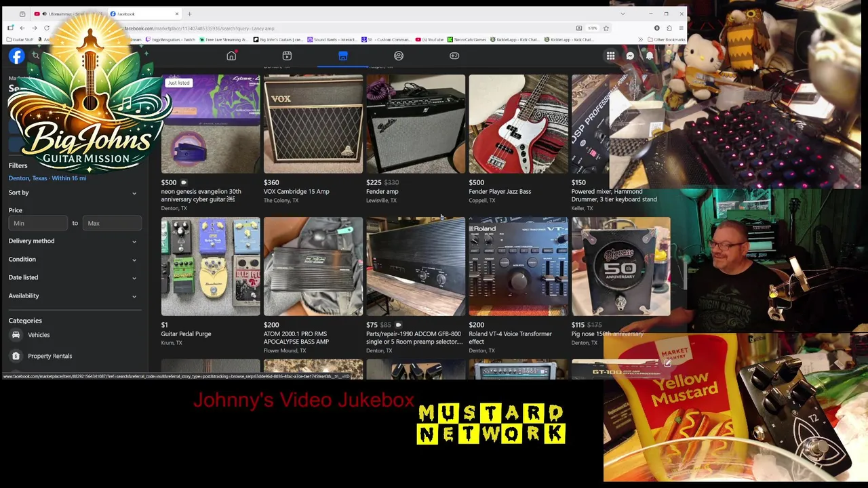Click the Facebook logo

coord(16,56)
